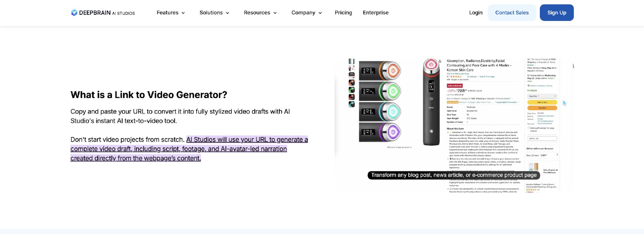This screenshot has width=644, height=234.
Task: Go to the Pricing page
Action: (343, 13)
